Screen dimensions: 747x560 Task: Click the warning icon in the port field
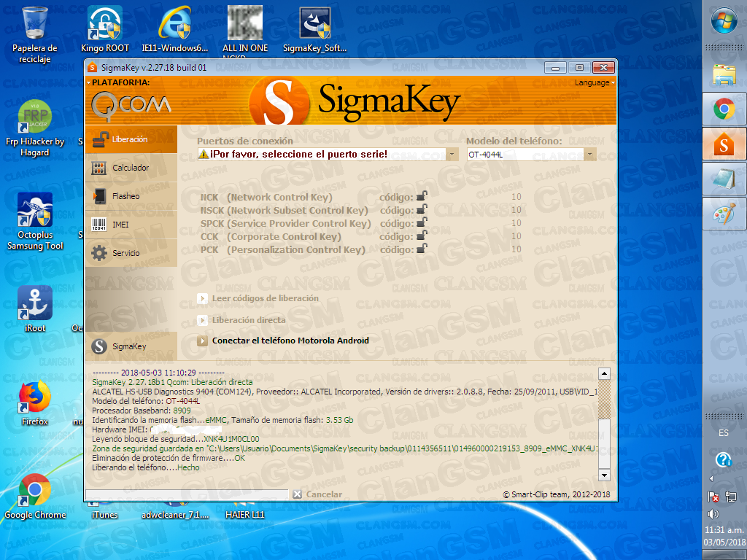coord(204,154)
